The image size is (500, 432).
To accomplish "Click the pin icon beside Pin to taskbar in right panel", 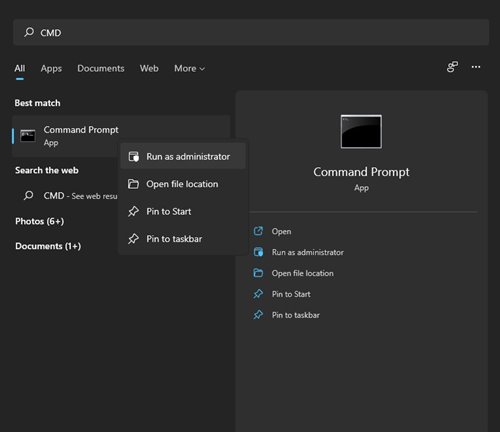I will click(x=258, y=315).
